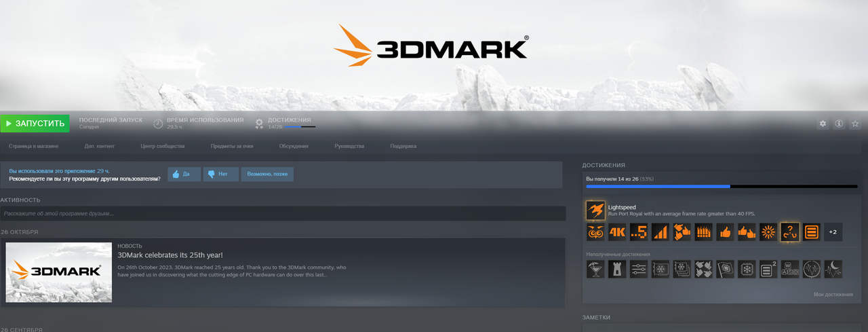Viewport: 868px width, 332px height.
Task: Select the locked castle tower achievement
Action: click(x=617, y=269)
